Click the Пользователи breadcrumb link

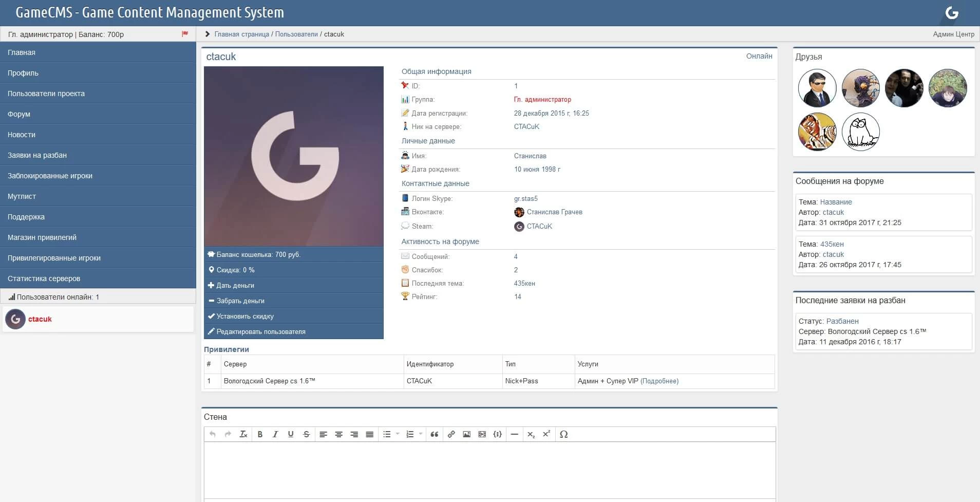[x=296, y=34]
